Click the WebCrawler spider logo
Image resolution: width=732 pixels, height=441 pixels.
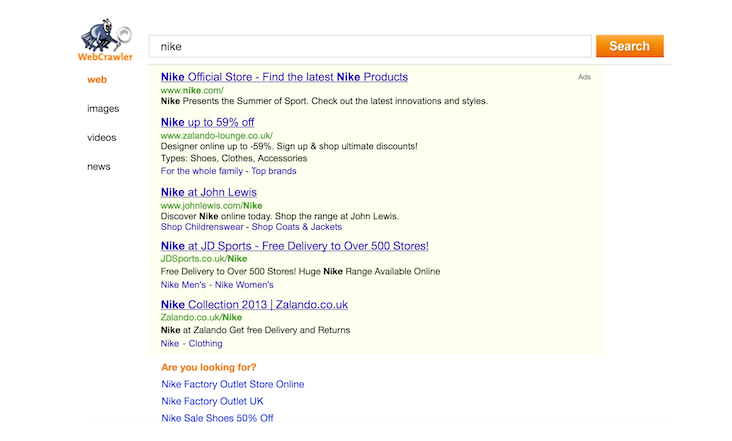click(106, 41)
